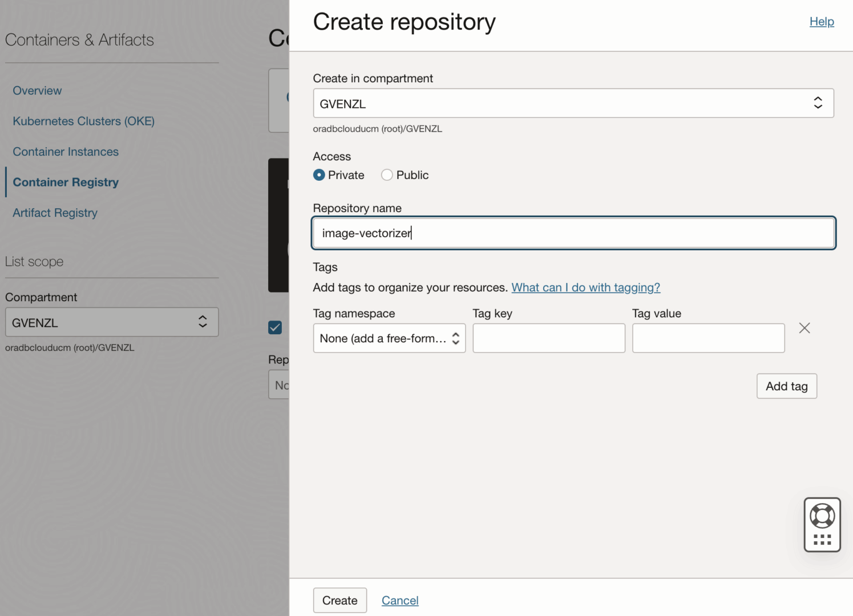Open Kubernetes Clusters (OKE) section

(83, 121)
